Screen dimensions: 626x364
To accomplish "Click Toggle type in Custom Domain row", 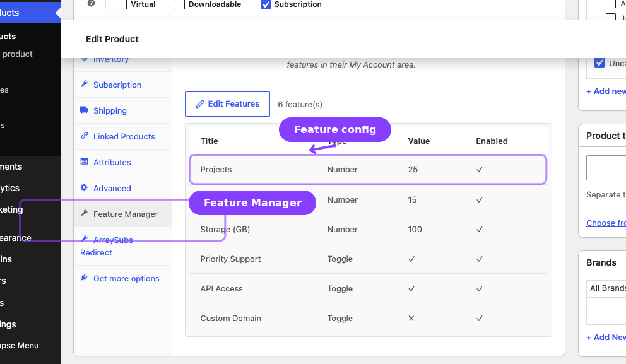I will (340, 318).
